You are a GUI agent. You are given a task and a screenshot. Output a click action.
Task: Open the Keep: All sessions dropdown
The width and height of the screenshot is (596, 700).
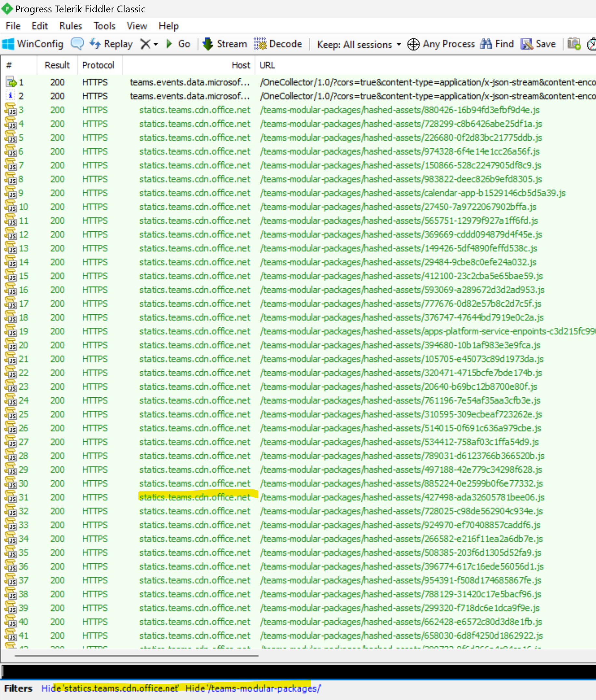(x=359, y=44)
